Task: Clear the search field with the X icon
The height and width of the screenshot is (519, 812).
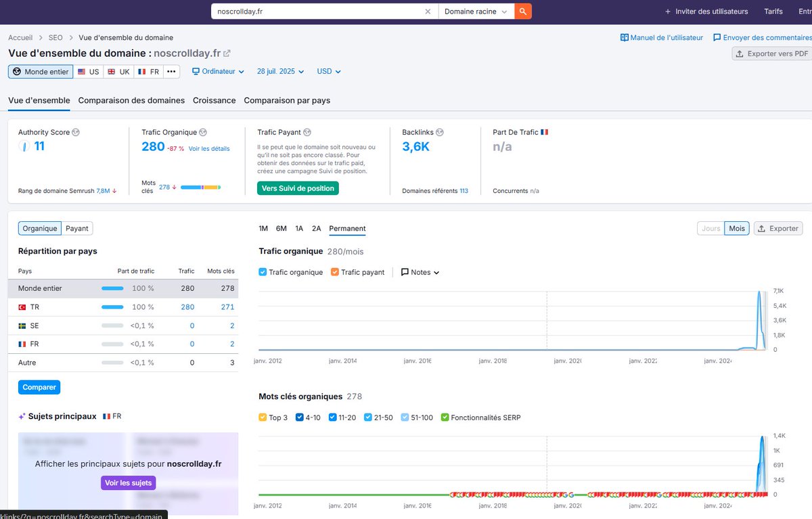Action: tap(428, 12)
